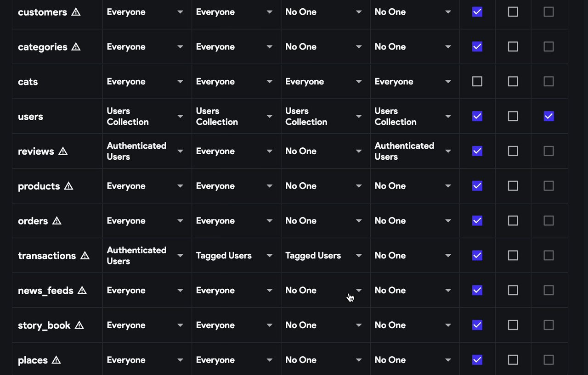Click the warning triangle beside orders
Image resolution: width=588 pixels, height=375 pixels.
pyautogui.click(x=57, y=221)
